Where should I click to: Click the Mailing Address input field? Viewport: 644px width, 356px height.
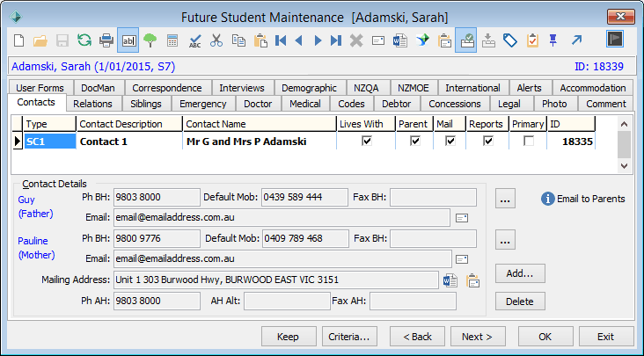pyautogui.click(x=276, y=280)
